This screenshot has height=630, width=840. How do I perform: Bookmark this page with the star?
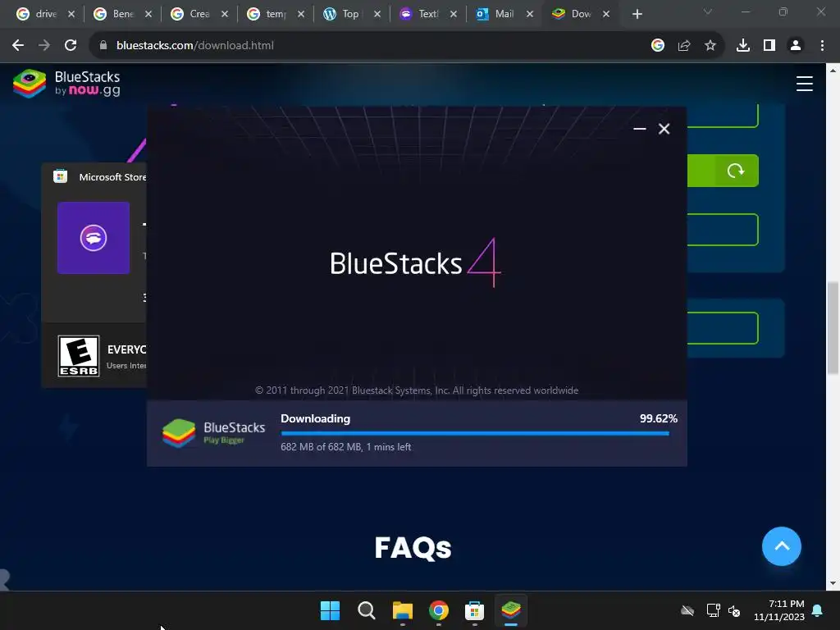tap(710, 46)
